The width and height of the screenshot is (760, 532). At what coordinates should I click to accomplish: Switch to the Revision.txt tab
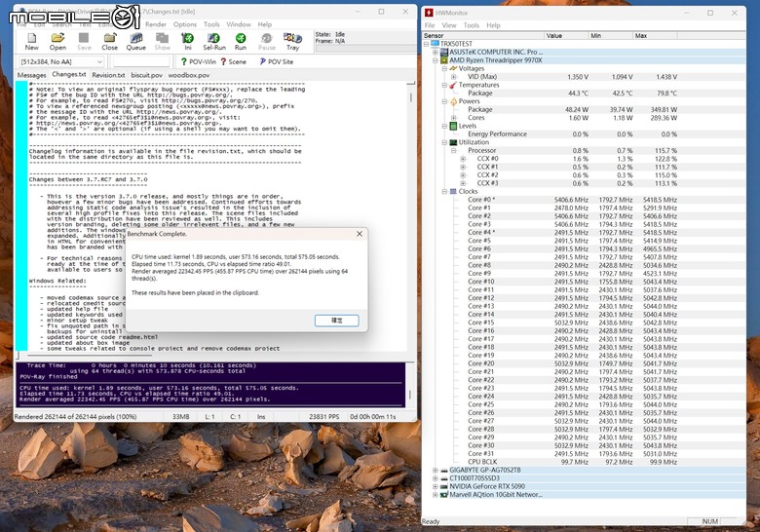coord(108,75)
